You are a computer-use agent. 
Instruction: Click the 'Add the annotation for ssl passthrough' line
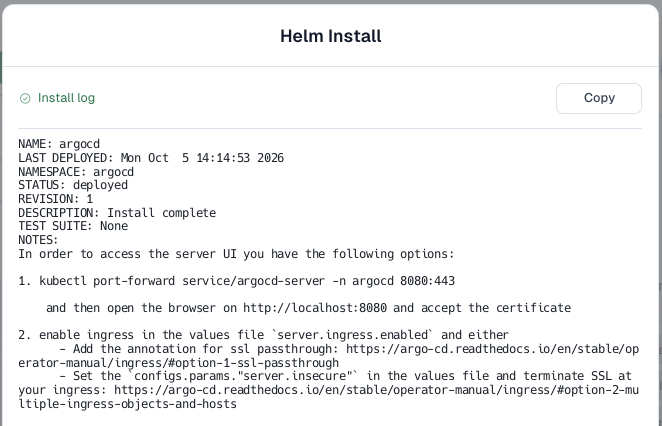349,349
